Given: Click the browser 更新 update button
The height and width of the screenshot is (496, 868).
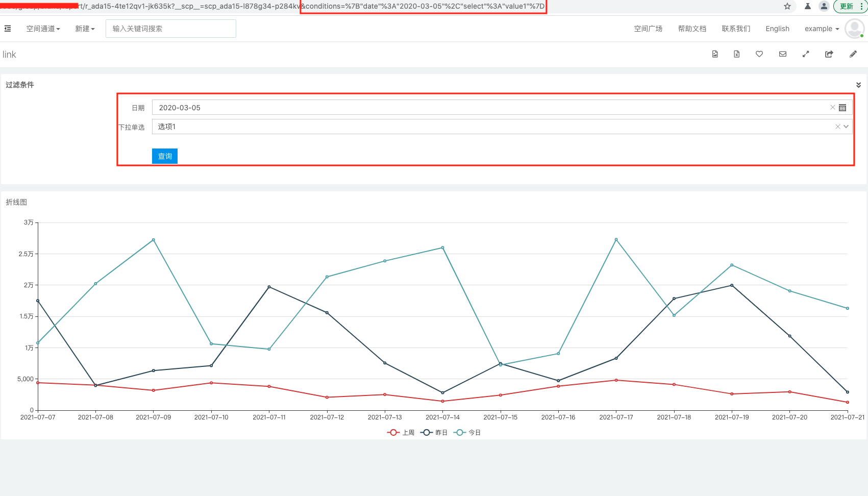Looking at the screenshot, I should pyautogui.click(x=847, y=6).
